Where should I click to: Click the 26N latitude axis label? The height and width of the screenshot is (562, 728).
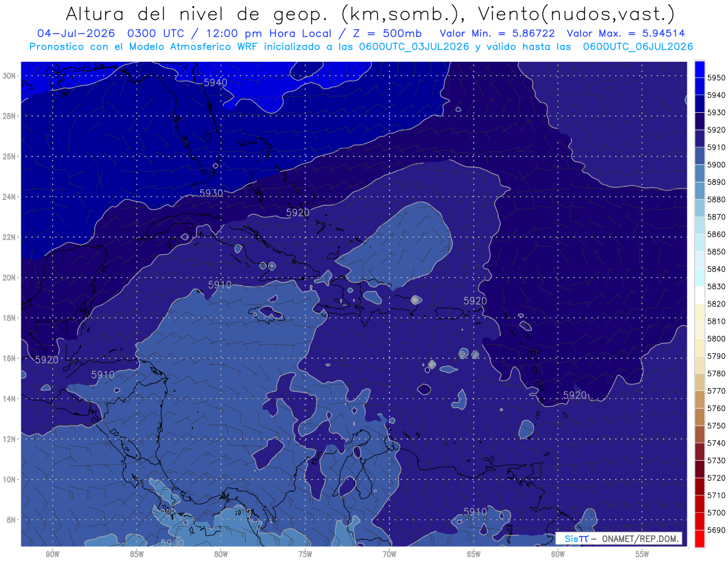[x=9, y=156]
